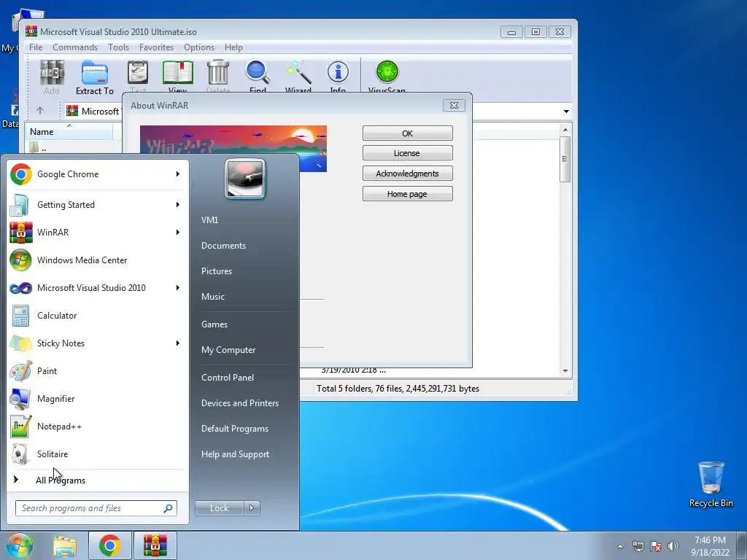Click the Chrome icon on the taskbar
Viewport: 747px width, 560px height.
tap(110, 545)
